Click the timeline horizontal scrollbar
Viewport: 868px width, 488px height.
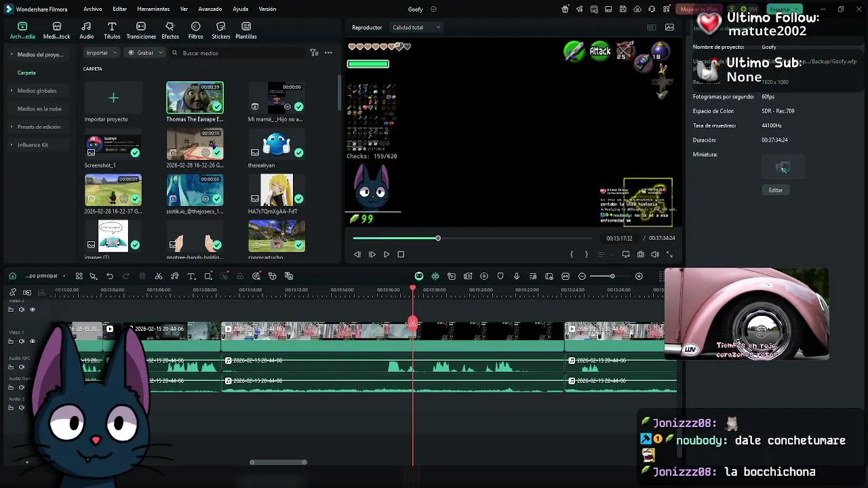[278, 462]
